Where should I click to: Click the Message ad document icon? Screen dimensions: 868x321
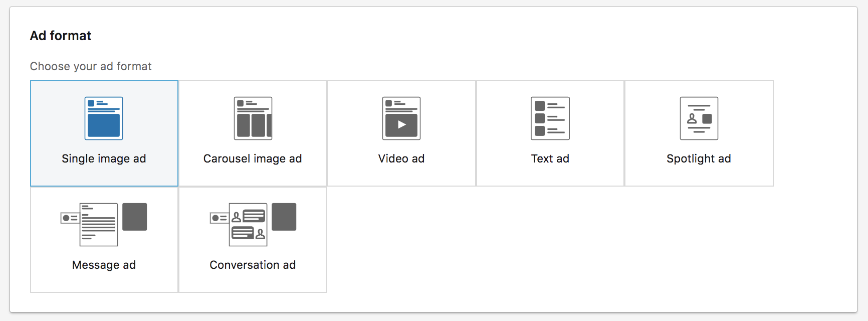point(99,224)
